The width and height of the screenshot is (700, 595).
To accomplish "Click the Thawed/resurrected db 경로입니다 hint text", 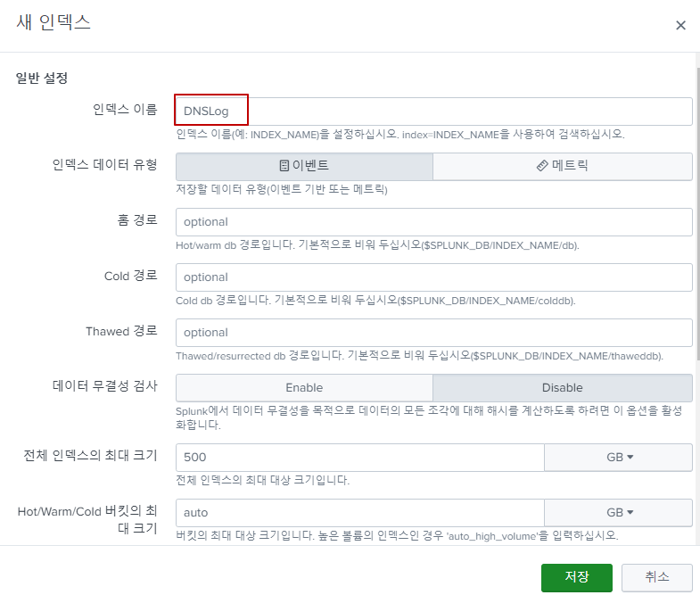I will click(419, 356).
